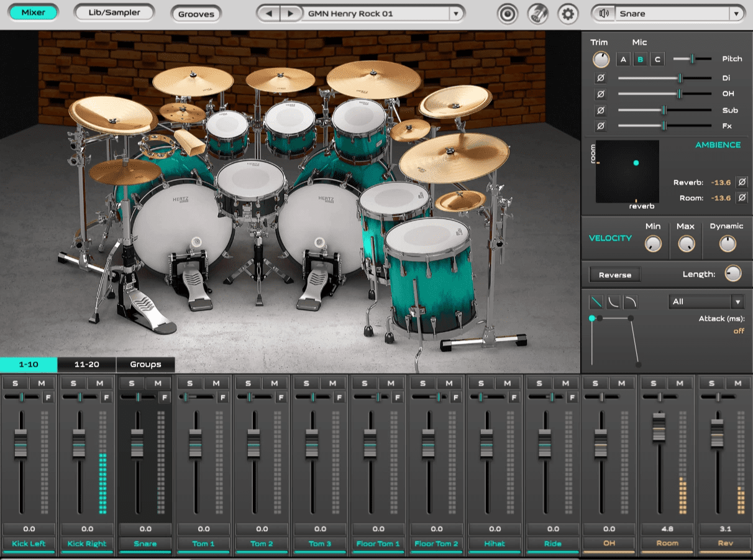
Task: Select Mic C
Action: (657, 60)
